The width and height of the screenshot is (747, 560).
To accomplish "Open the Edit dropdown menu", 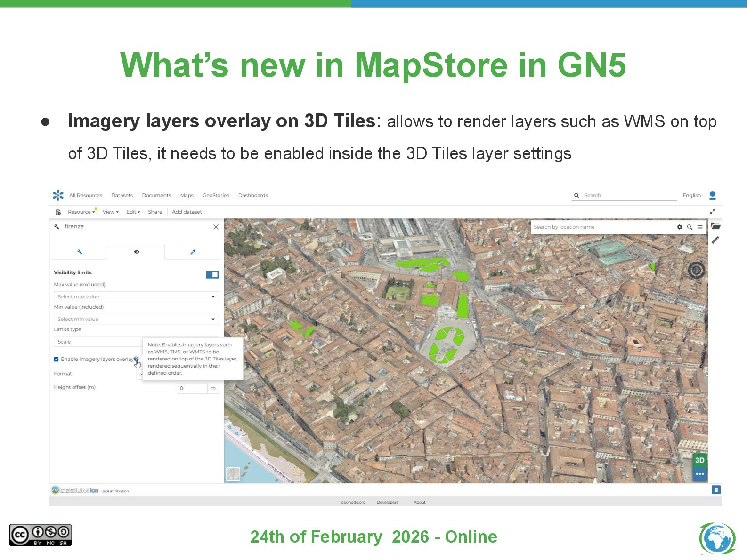I will pyautogui.click(x=133, y=212).
